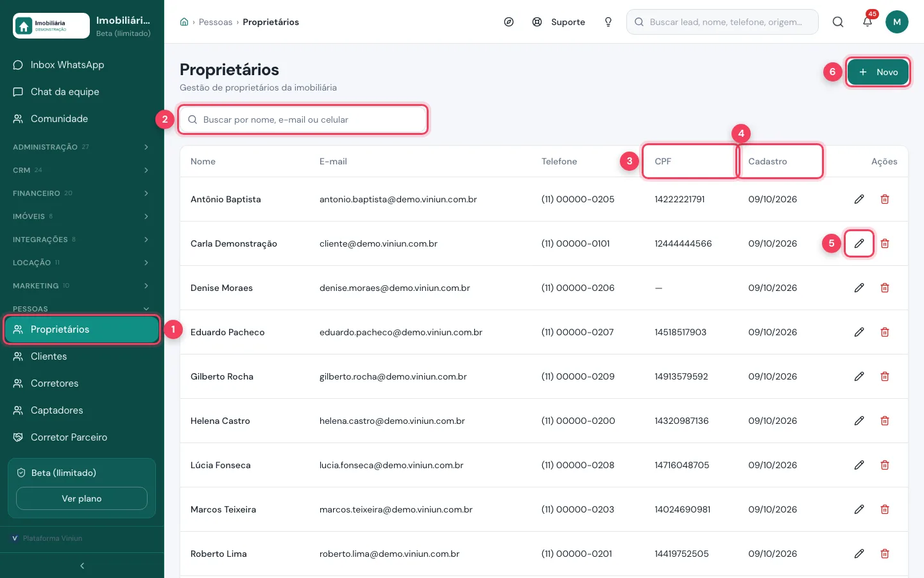Image resolution: width=924 pixels, height=578 pixels.
Task: Delete Antônio Baptista using the trash icon
Action: tap(885, 199)
